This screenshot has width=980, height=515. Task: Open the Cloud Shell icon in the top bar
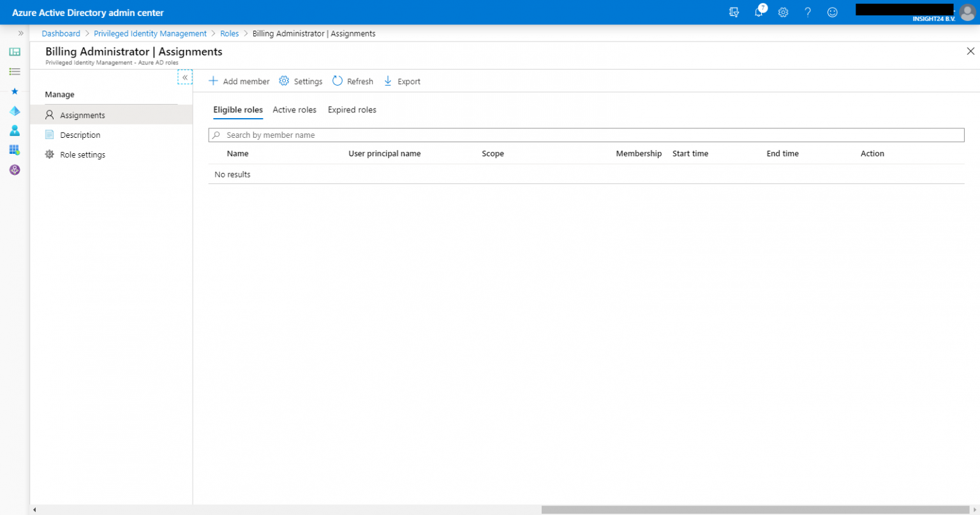click(734, 12)
